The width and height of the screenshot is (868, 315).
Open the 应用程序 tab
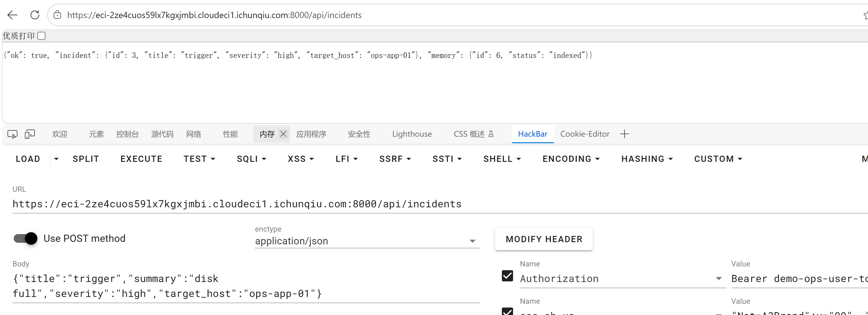click(x=311, y=134)
